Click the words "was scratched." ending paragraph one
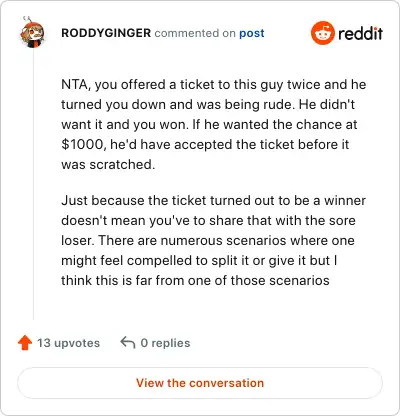Viewport: 400px width, 416px height. (108, 164)
